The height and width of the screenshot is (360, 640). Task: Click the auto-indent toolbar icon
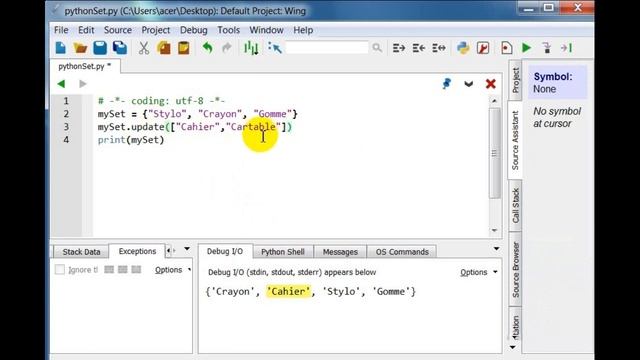click(439, 48)
